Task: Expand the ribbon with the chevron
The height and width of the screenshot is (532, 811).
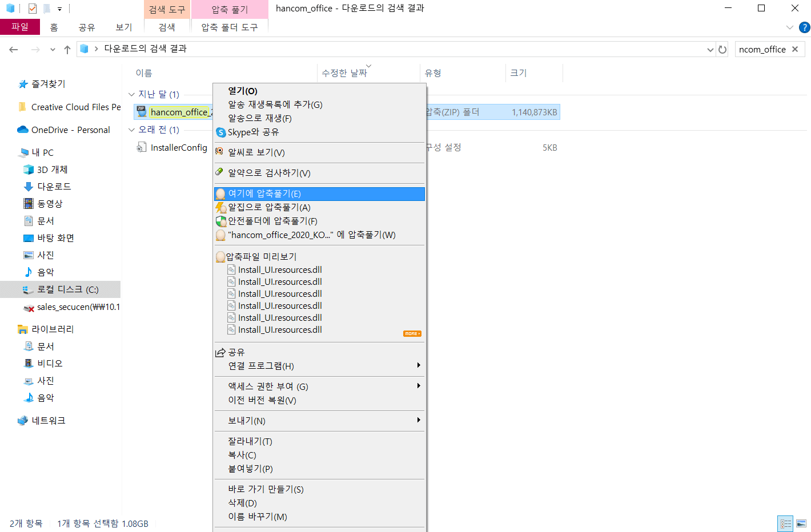Action: tap(790, 27)
